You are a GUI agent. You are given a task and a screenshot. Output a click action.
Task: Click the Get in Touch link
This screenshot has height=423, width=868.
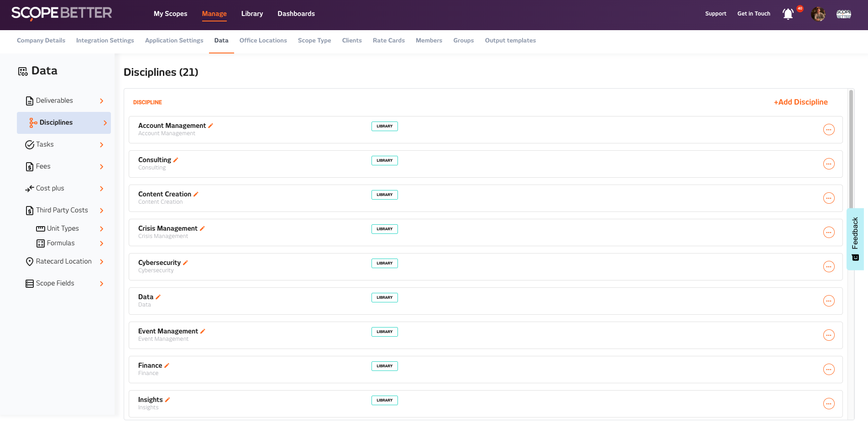click(753, 14)
